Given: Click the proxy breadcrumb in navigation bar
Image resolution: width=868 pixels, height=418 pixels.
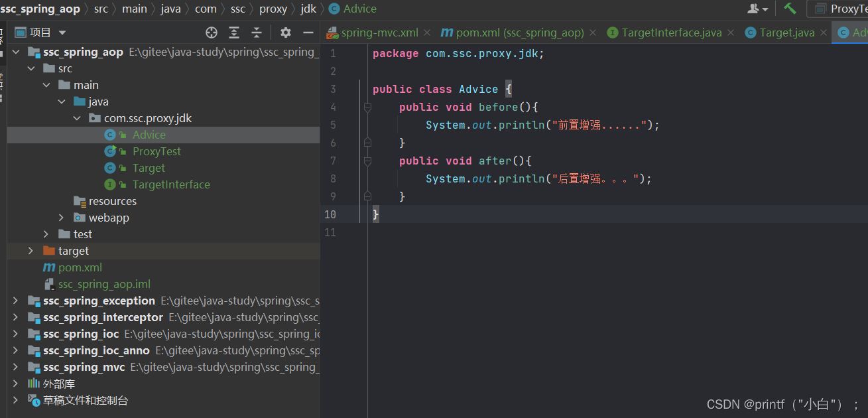Looking at the screenshot, I should 273,9.
